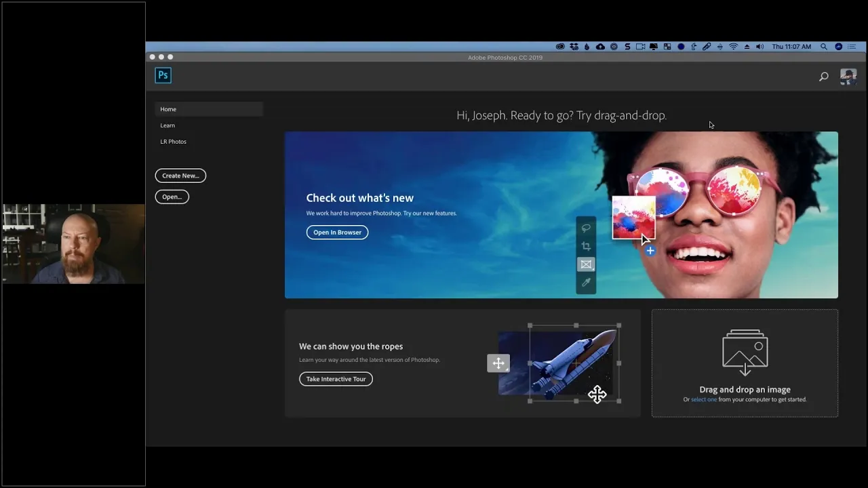Click the paint swatch square in banner

(x=633, y=217)
